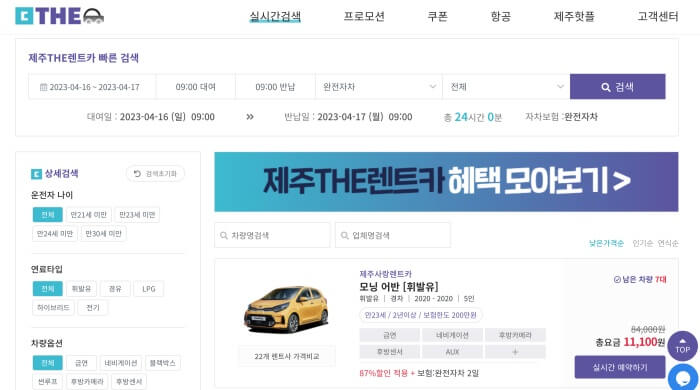This screenshot has height=390, width=700.
Task: Click the magnifier icon in 검색 button
Action: [605, 87]
